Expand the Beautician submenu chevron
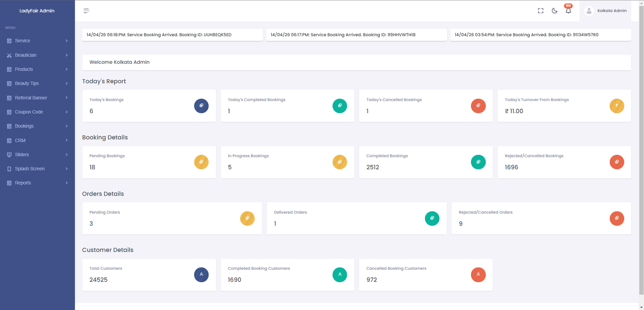The width and height of the screenshot is (644, 310). (67, 55)
